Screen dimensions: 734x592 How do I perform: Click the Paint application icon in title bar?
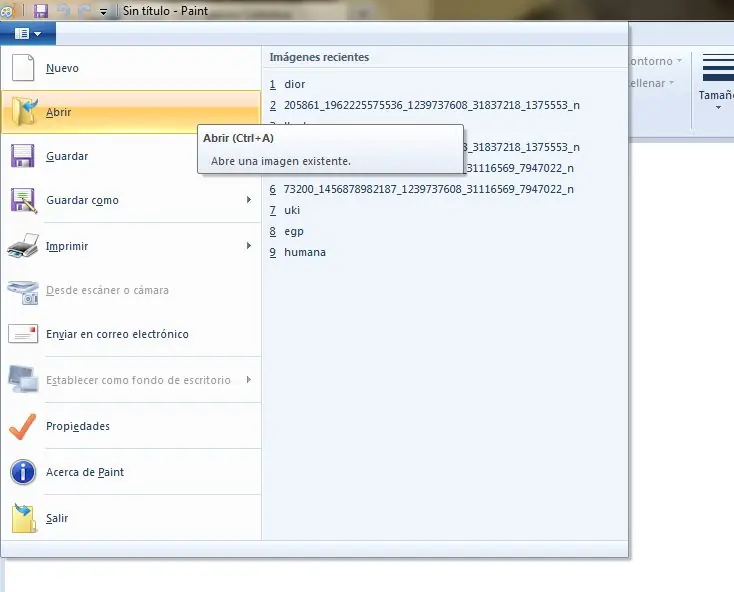pyautogui.click(x=7, y=10)
